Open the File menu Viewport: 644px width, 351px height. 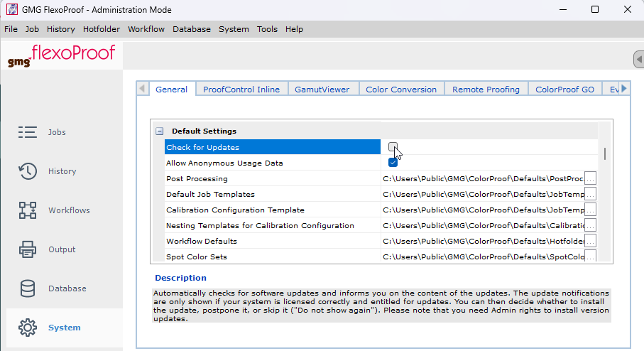click(x=11, y=29)
